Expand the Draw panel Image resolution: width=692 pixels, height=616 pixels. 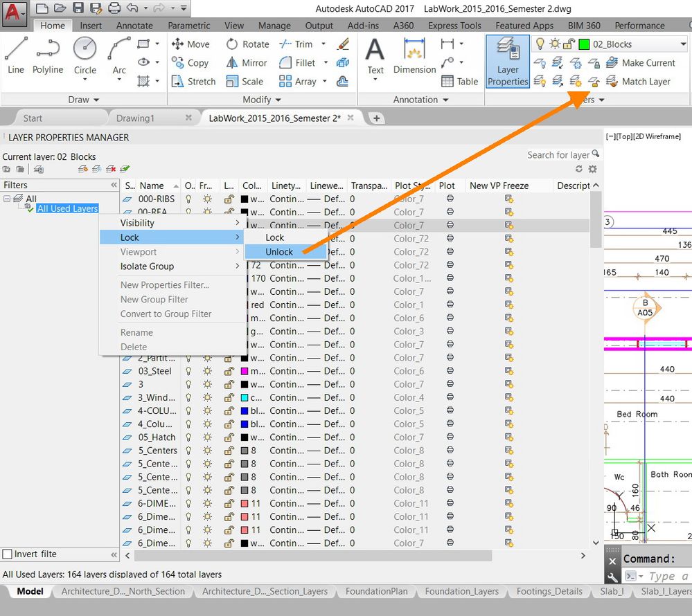click(83, 100)
